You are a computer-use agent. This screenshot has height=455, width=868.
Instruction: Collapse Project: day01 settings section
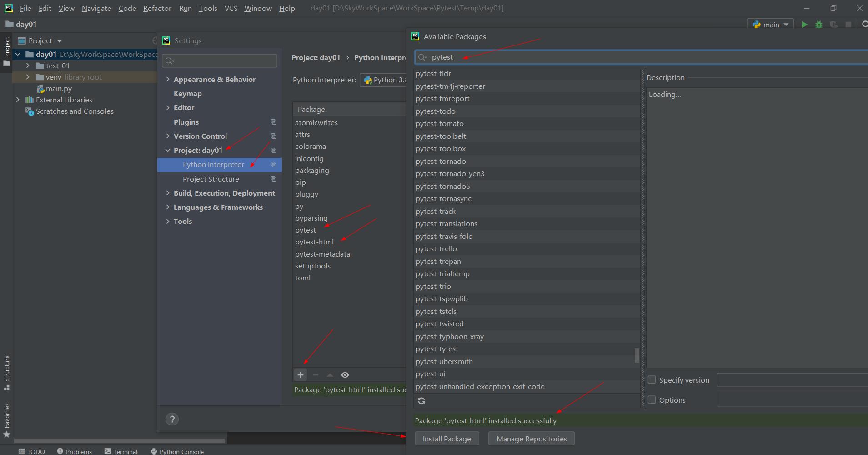[x=168, y=150]
